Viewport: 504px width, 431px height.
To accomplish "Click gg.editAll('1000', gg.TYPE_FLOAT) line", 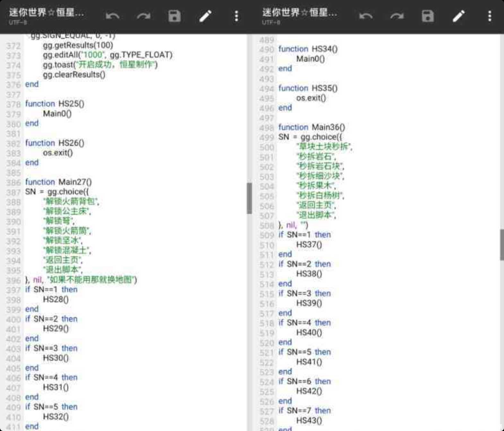I will [108, 55].
